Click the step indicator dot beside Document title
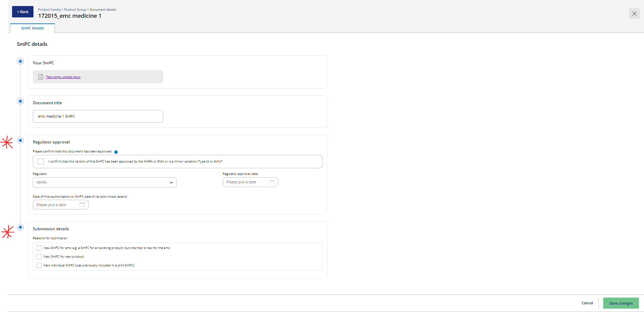The image size is (644, 312). point(20,101)
